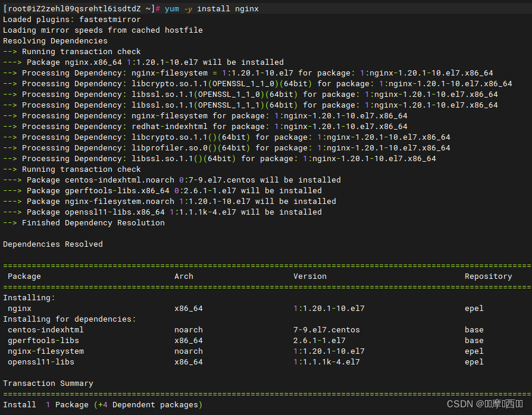The image size is (532, 415).
Task: Click the nginx version '1:1.20.1-10.el7' cell
Action: click(x=329, y=309)
